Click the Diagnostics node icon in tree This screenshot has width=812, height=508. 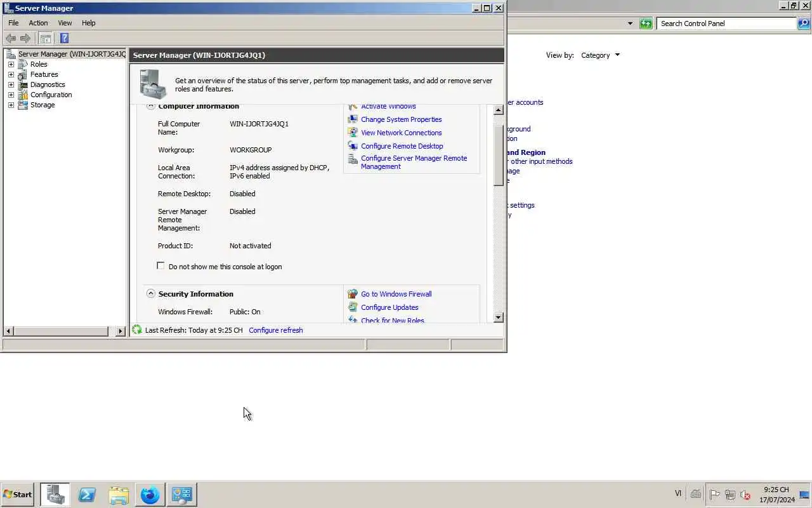click(23, 84)
